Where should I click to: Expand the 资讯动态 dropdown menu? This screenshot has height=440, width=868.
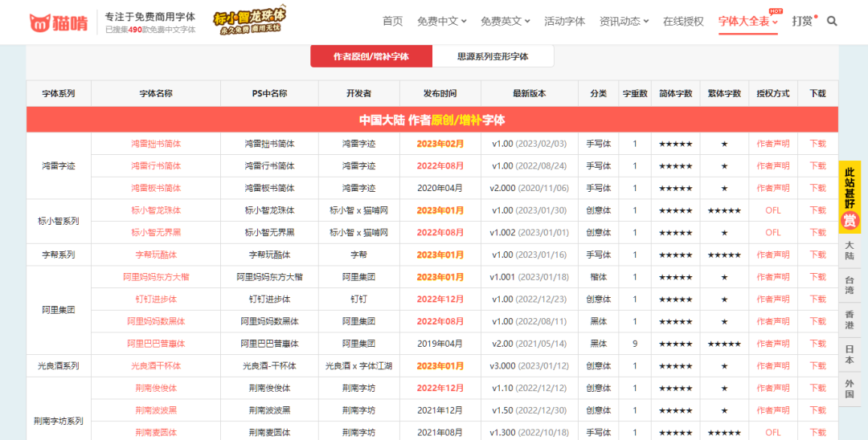click(x=624, y=22)
